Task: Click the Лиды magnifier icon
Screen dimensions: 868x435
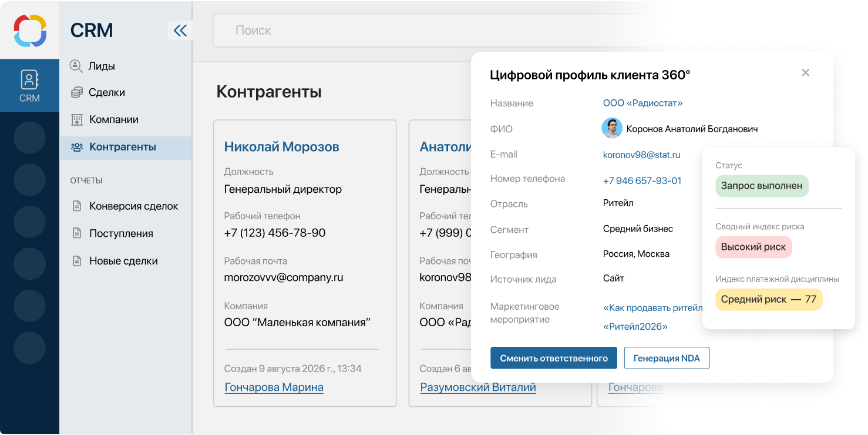Action: click(x=76, y=66)
